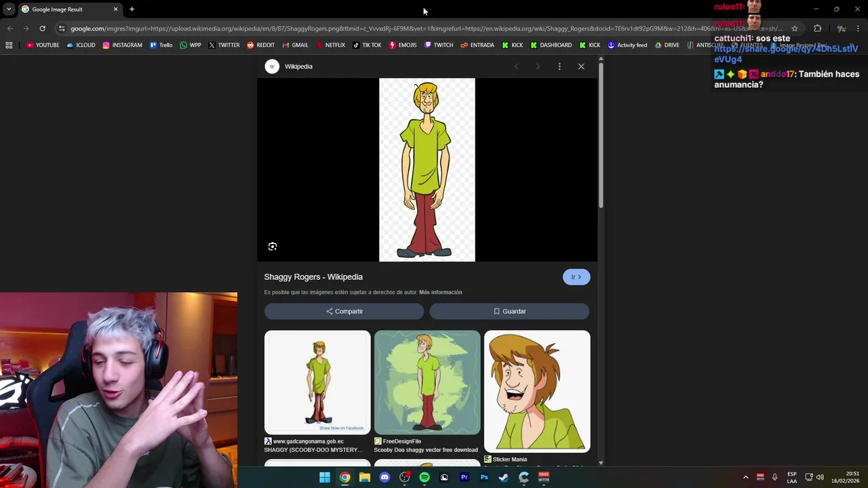Bookmark this page with star icon
This screenshot has width=868, height=488.
click(795, 28)
